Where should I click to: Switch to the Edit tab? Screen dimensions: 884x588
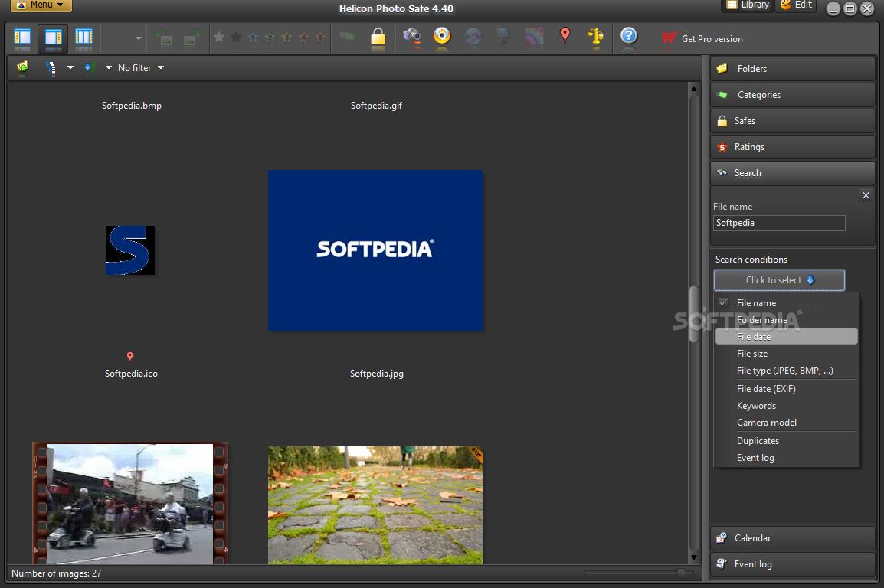796,5
